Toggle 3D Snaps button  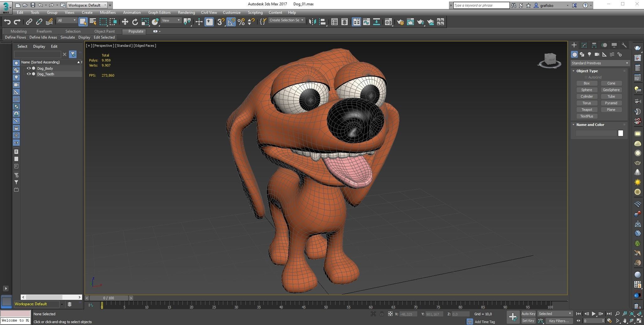221,22
